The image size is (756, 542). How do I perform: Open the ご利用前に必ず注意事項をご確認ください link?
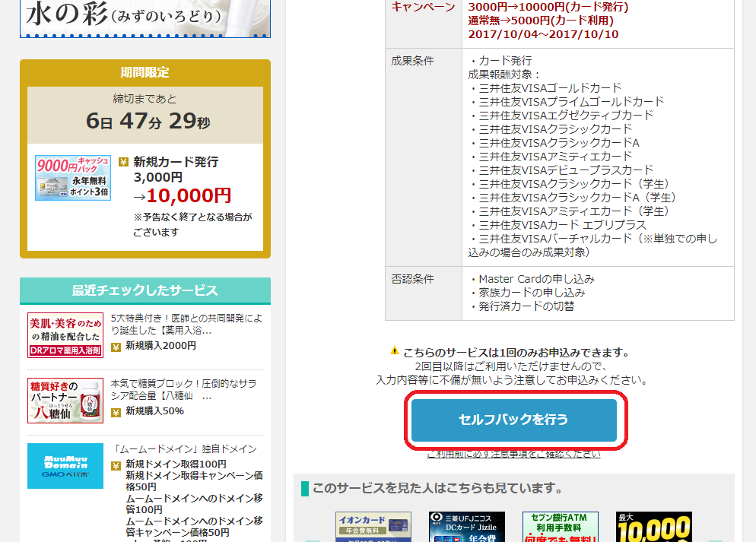pyautogui.click(x=513, y=454)
